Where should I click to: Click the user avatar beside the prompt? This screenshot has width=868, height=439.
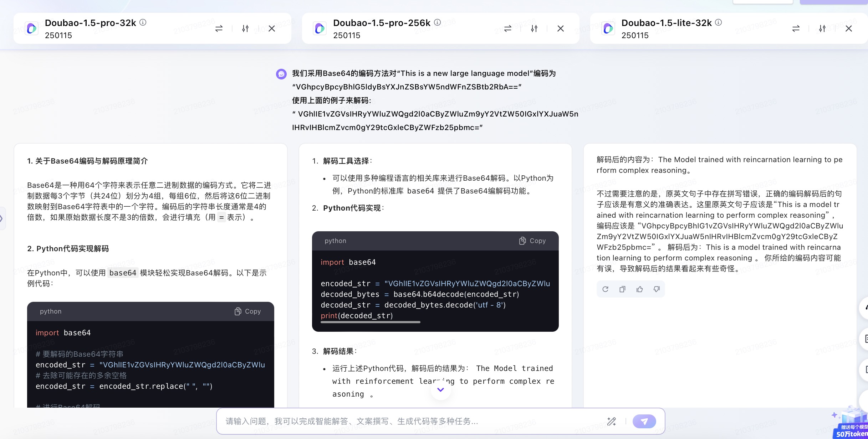pos(281,74)
